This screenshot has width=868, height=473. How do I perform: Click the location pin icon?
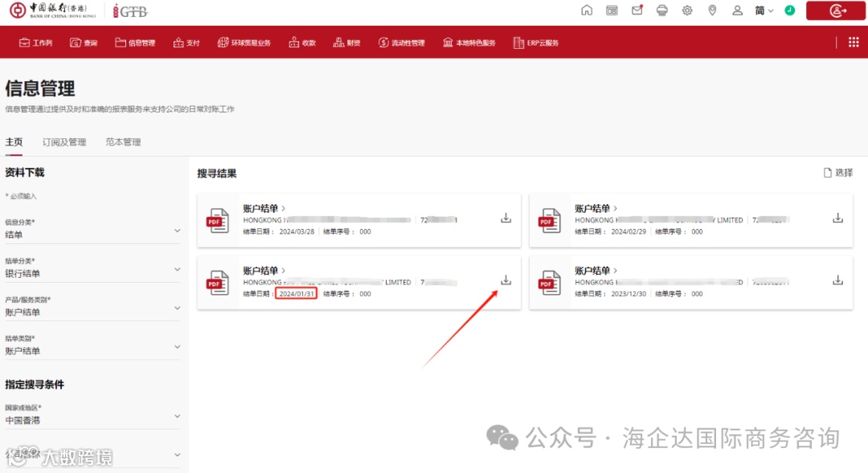coord(712,10)
